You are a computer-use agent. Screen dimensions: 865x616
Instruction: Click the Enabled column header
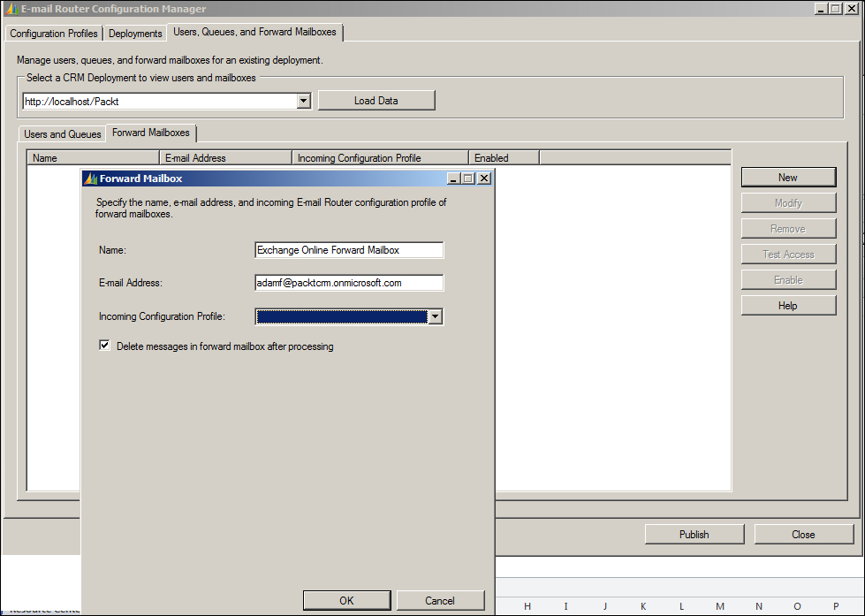click(x=504, y=158)
